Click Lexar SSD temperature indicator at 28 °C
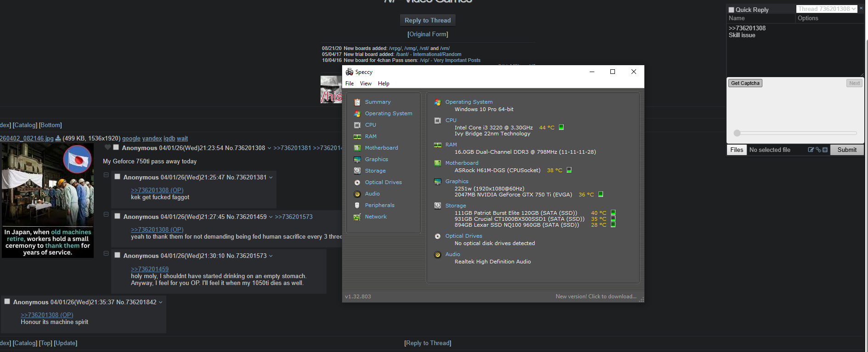Image resolution: width=868 pixels, height=352 pixels. click(613, 224)
